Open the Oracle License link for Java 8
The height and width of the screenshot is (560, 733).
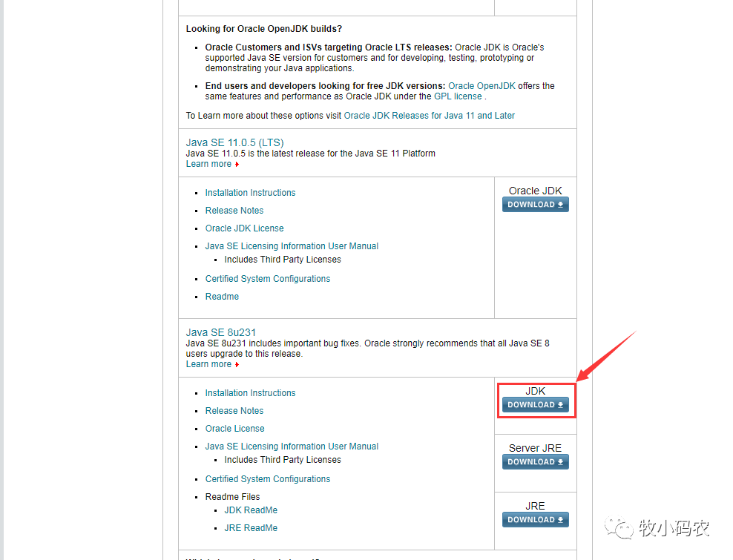(x=234, y=429)
